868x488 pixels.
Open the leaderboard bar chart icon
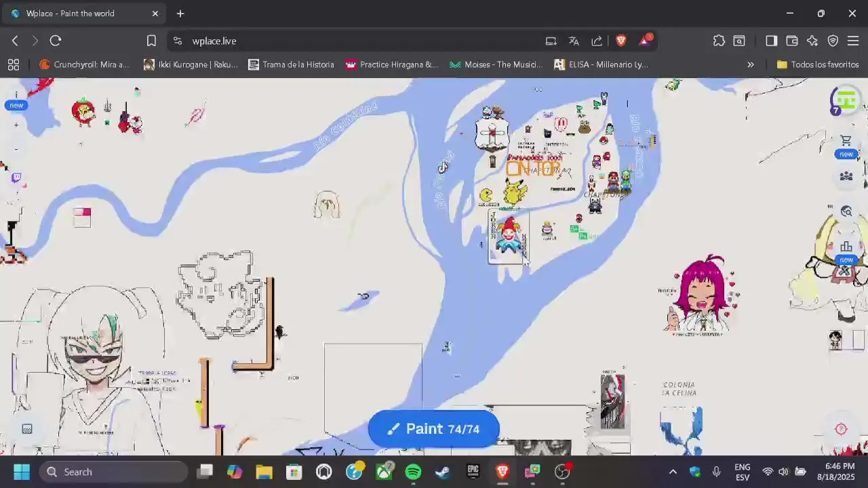[846, 247]
